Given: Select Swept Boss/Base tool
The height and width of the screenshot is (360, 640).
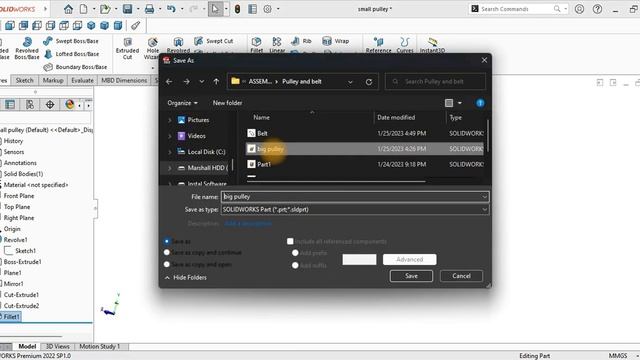Looking at the screenshot, I should pos(71,41).
